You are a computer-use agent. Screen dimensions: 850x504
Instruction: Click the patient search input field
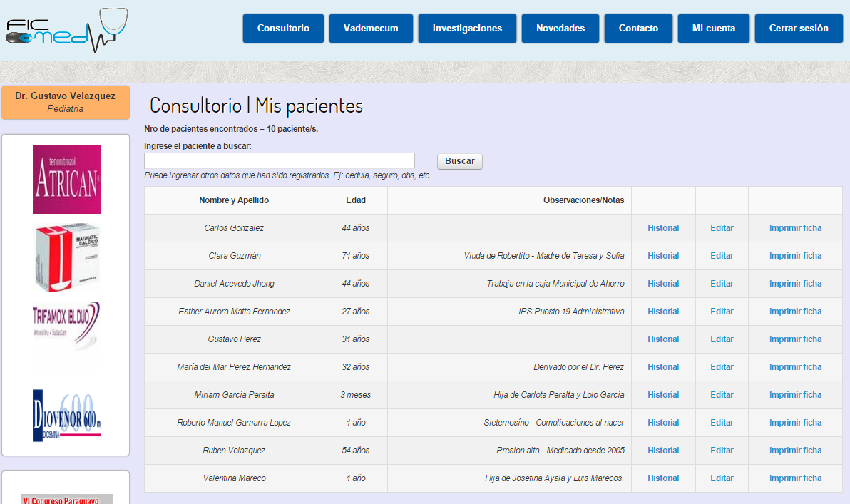coord(280,160)
